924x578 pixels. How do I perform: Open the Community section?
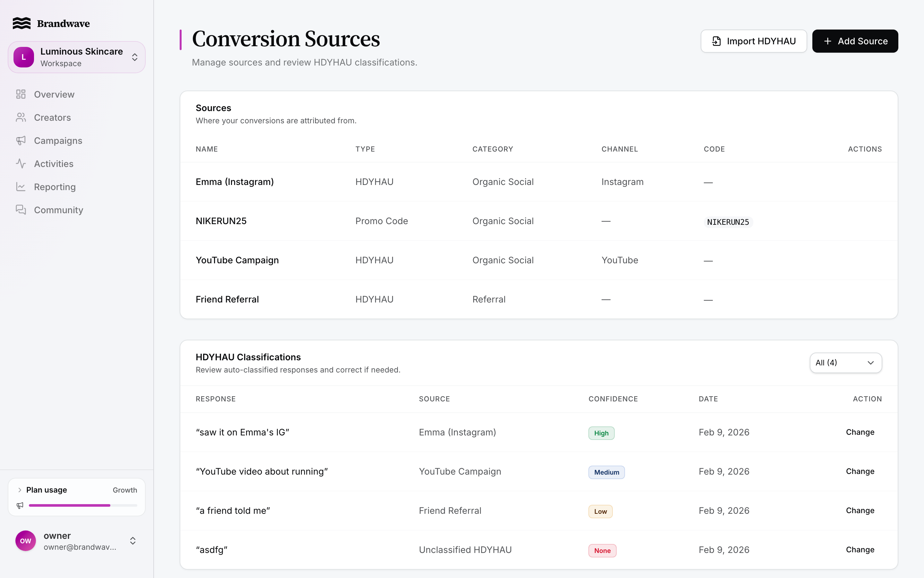[58, 210]
